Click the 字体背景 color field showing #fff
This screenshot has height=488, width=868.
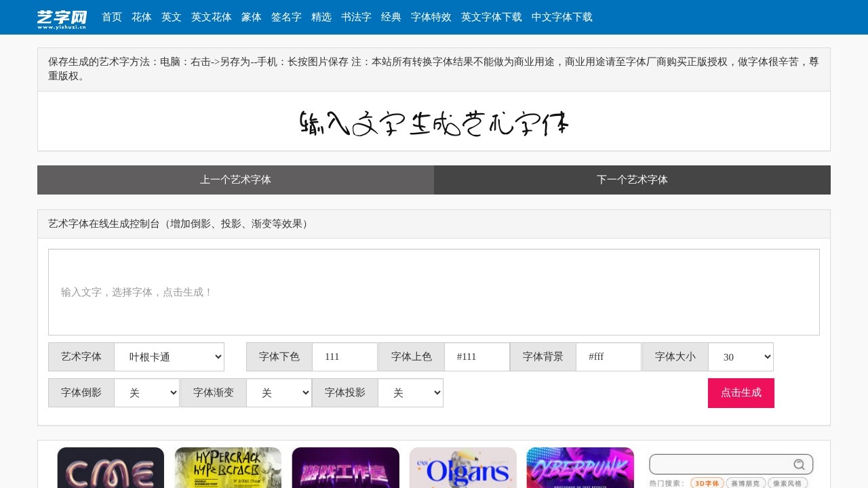(608, 357)
